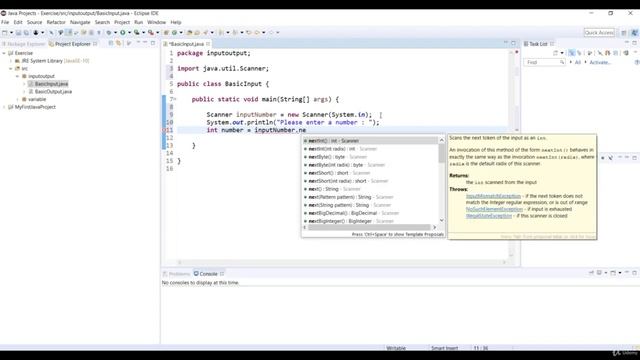
Task: Minimize the Project Explorer view
Action: (145, 42)
